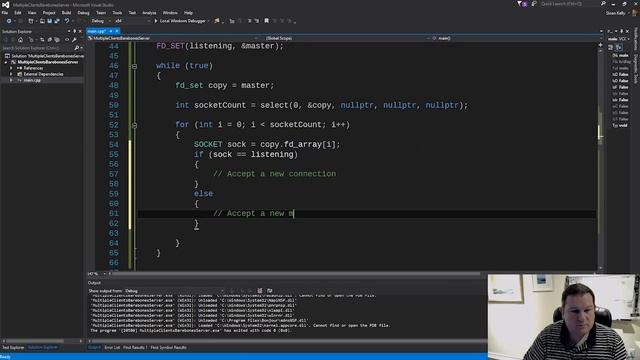The height and width of the screenshot is (360, 640).
Task: Open the MultipleClientsBarebonesServer project scope dropdown
Action: (173, 38)
